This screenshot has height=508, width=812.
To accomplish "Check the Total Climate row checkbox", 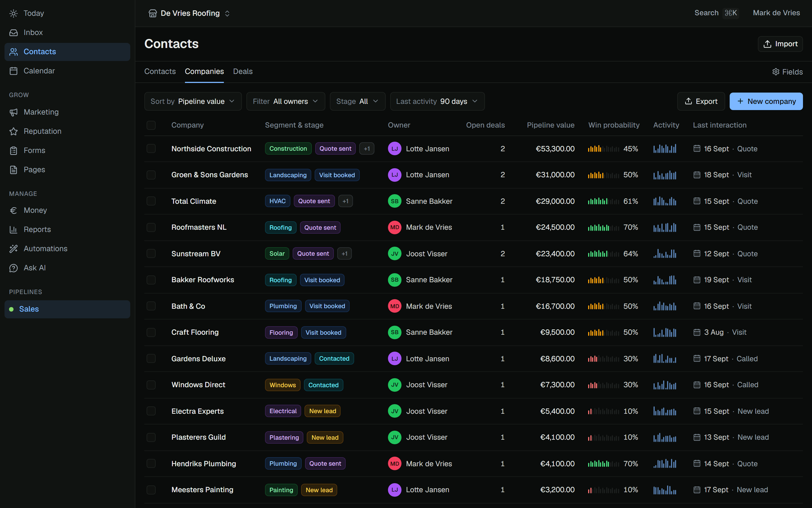I will click(151, 201).
